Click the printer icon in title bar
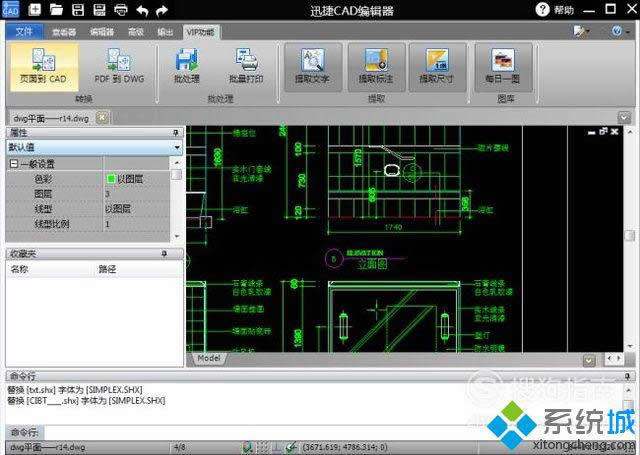This screenshot has height=455, width=640. click(121, 9)
